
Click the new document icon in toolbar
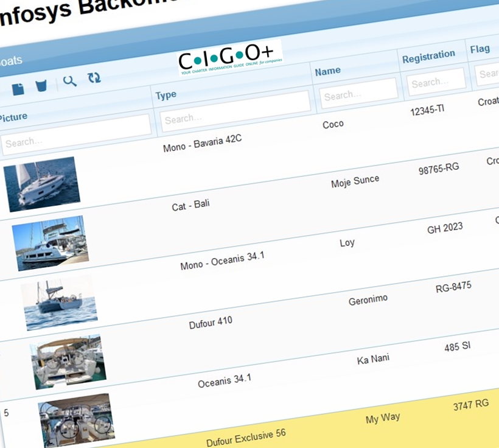tap(18, 89)
